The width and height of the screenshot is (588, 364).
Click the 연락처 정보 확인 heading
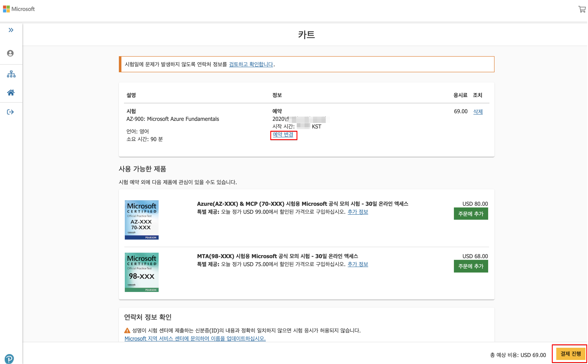148,317
